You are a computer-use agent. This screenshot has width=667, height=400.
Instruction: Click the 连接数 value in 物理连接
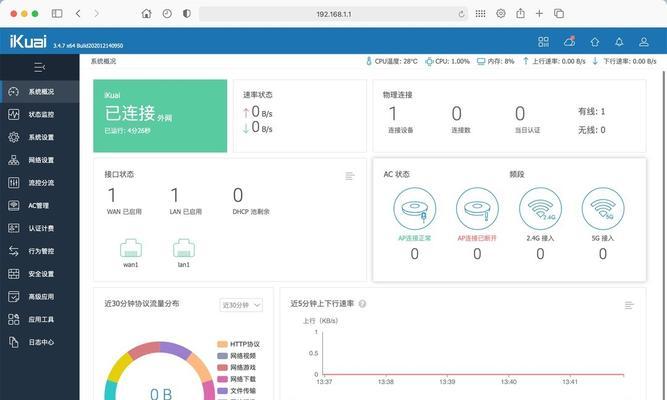coord(456,114)
